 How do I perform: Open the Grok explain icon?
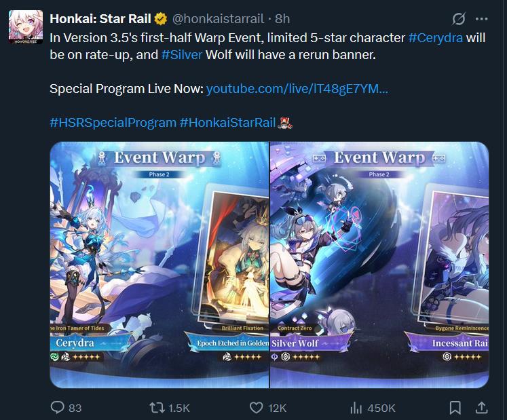459,19
